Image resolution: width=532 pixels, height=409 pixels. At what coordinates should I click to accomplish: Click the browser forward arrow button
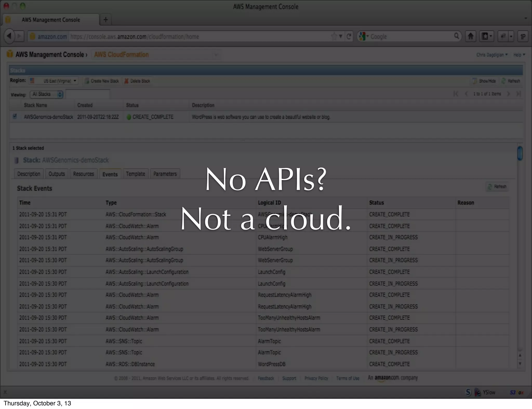click(x=20, y=36)
